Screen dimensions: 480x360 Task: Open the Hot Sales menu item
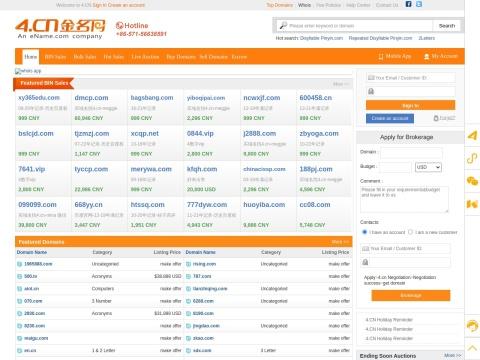(x=114, y=57)
